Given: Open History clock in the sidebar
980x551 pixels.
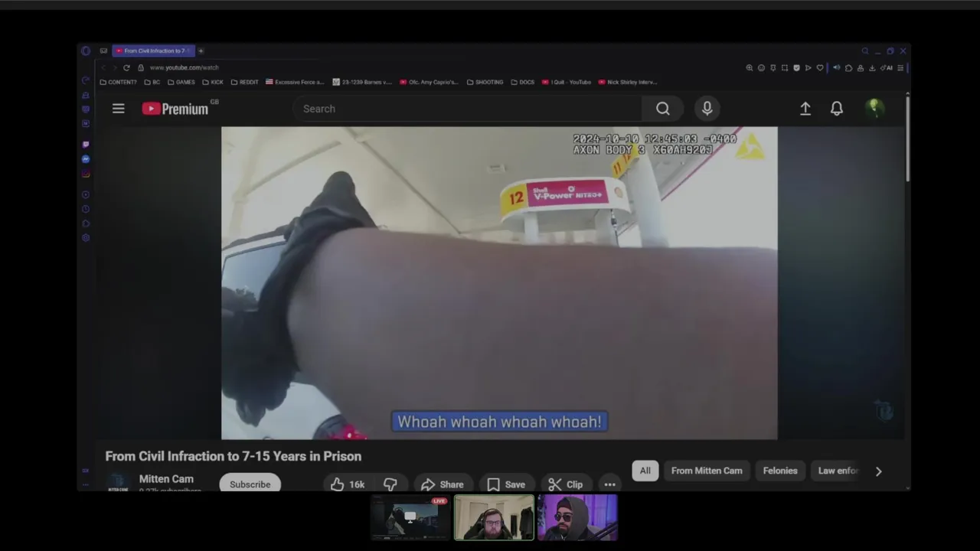Looking at the screenshot, I should pyautogui.click(x=86, y=209).
